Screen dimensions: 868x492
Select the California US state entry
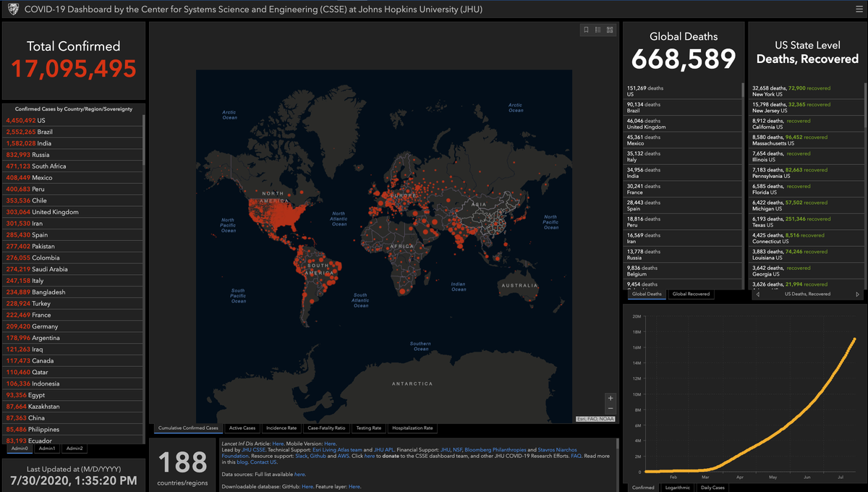[x=804, y=124]
